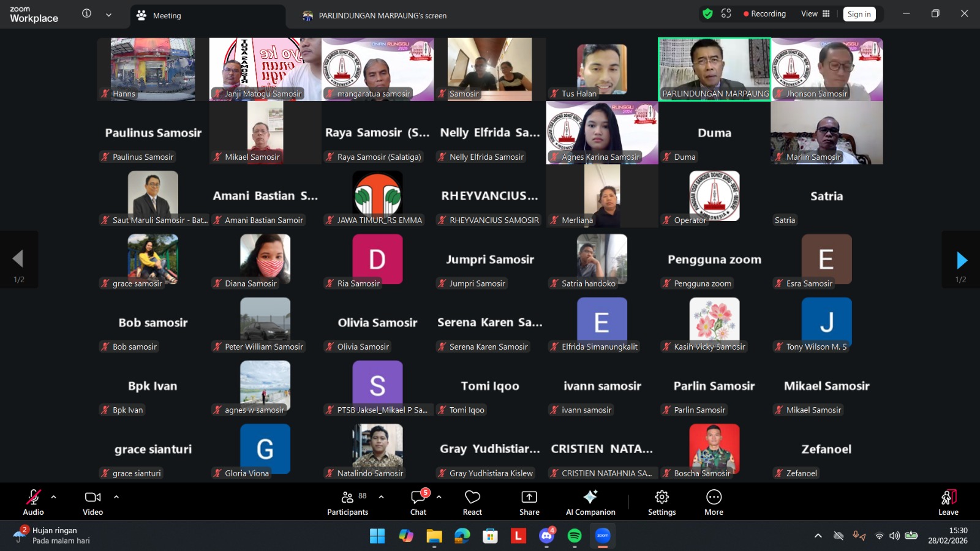Screen dimensions: 980x551
Task: Unmute the Audio microphone
Action: pos(33,502)
